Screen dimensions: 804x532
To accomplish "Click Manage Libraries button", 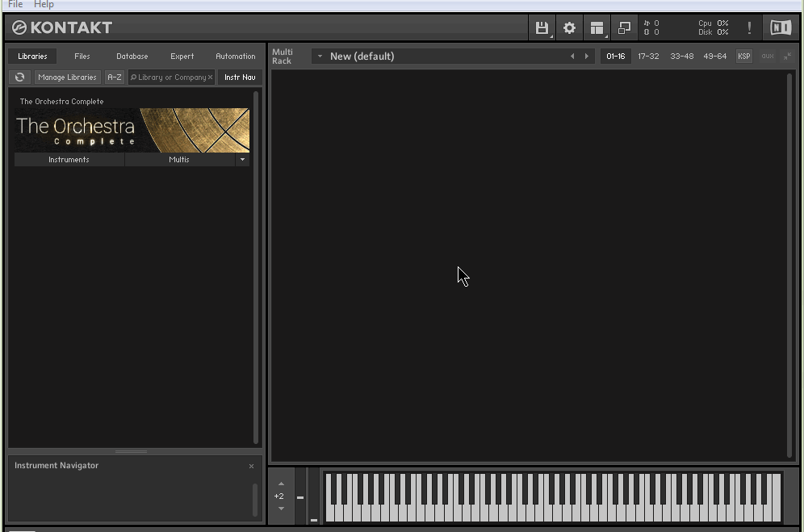I will (x=67, y=77).
